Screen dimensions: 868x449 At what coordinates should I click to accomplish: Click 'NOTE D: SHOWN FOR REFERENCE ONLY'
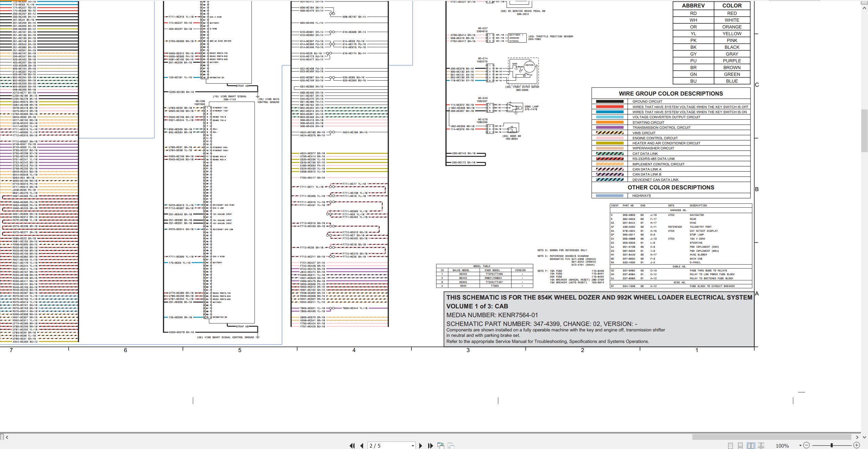[x=562, y=250]
